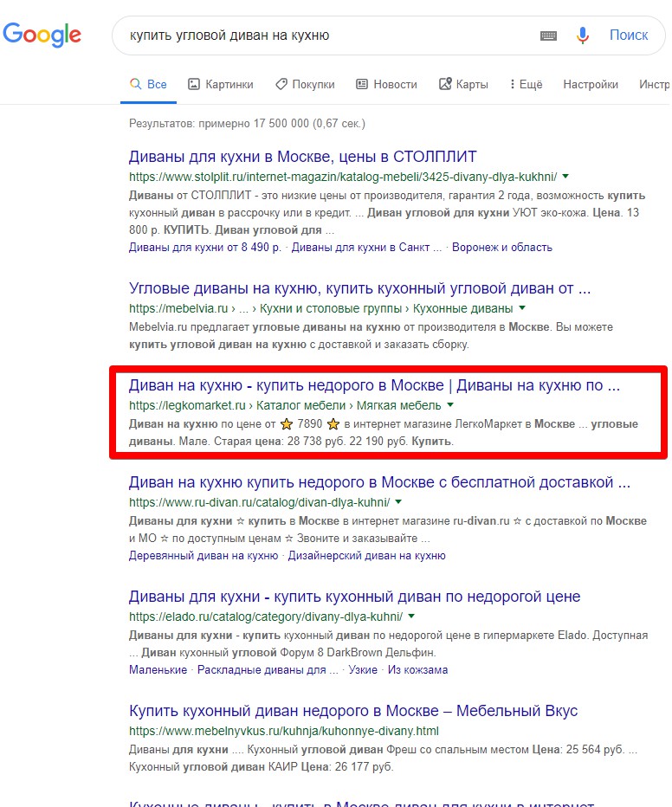Screen dimensions: 672x807
Task: Open the on-screen keyboard icon
Action: pos(548,36)
